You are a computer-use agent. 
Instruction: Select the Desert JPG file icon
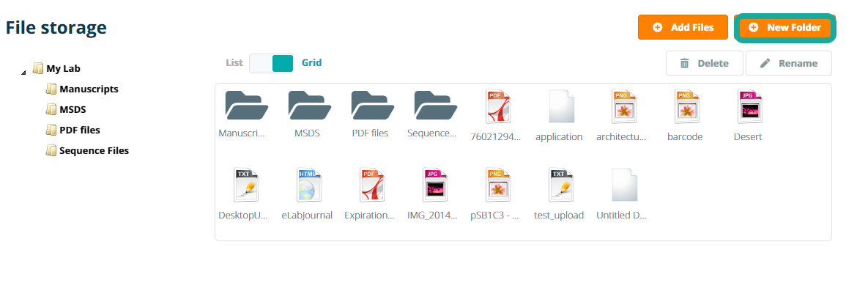pos(748,107)
